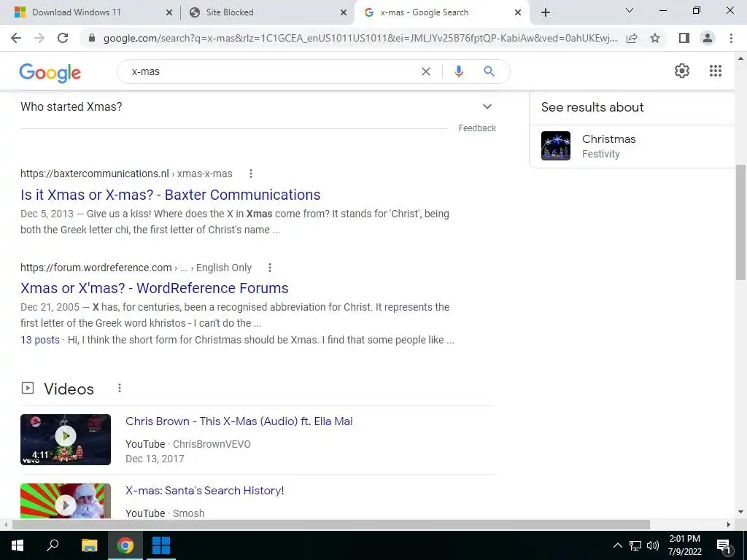Open Chris Brown This X-Mas video link

[x=239, y=421]
